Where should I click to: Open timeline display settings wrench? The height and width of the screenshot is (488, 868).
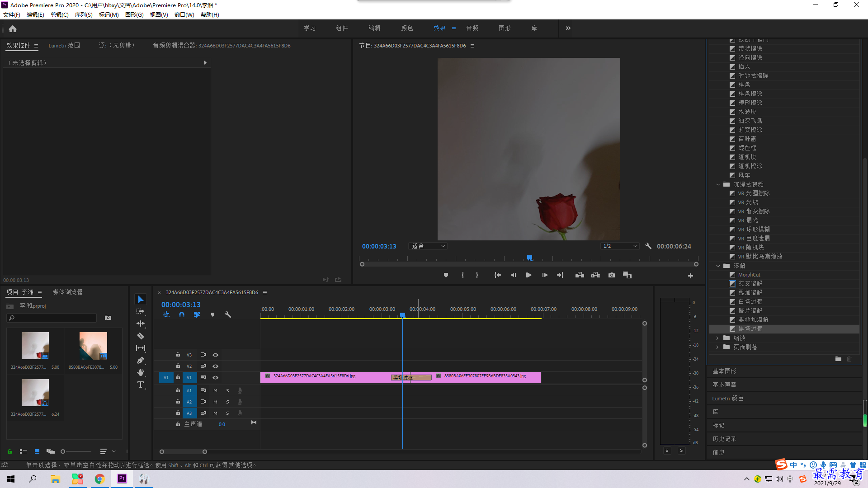click(228, 314)
